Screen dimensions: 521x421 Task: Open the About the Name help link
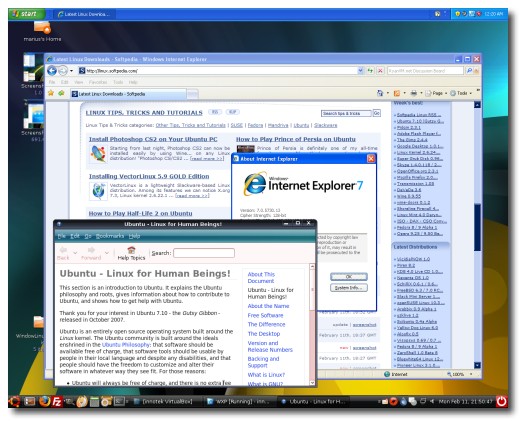coord(268,306)
